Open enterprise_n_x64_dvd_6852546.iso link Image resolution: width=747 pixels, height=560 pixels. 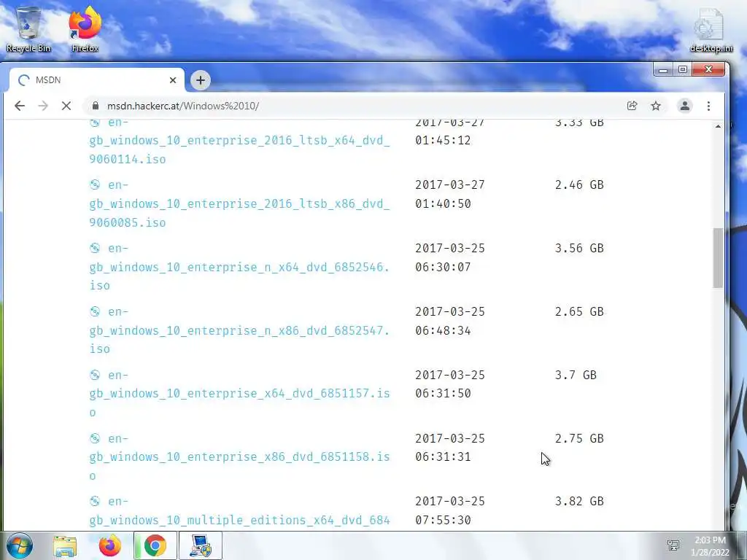(239, 267)
